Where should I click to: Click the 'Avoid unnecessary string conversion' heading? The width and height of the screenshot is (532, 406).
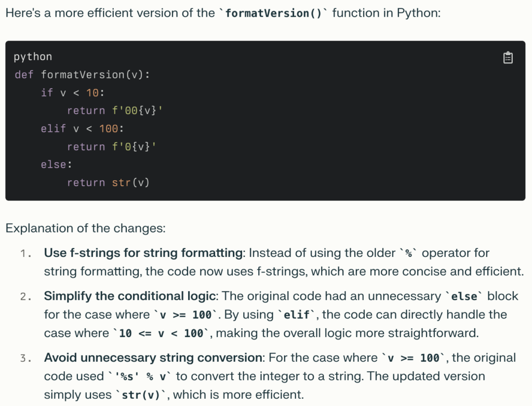[x=153, y=358]
